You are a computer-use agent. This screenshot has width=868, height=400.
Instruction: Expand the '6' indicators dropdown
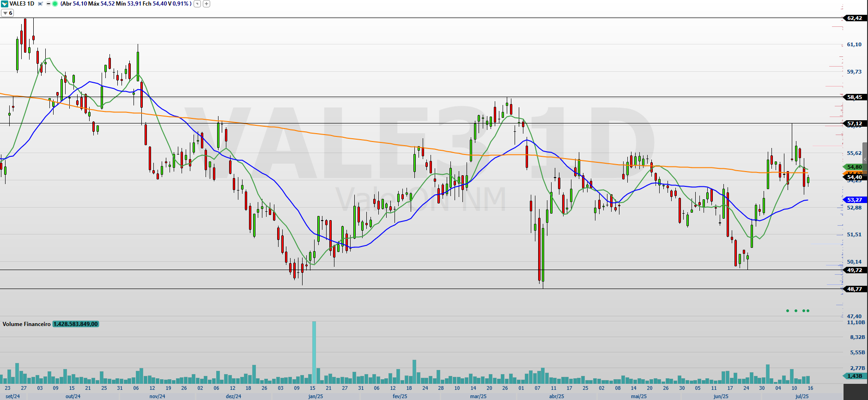[x=7, y=13]
